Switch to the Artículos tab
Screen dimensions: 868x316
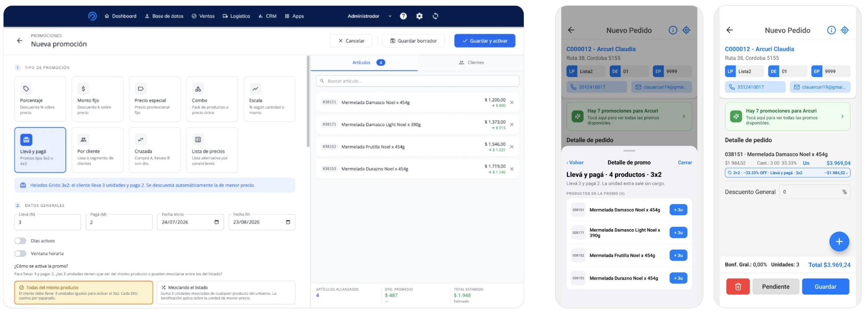pos(364,62)
